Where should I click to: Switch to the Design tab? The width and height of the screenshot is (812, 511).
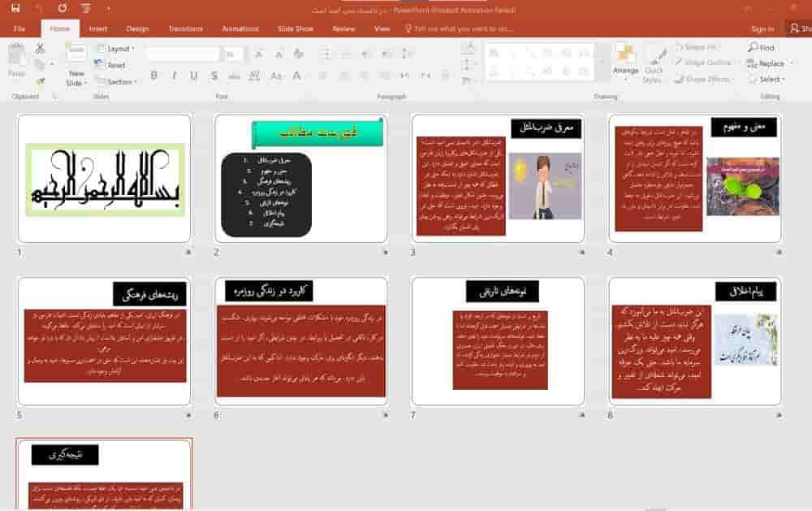coord(137,28)
